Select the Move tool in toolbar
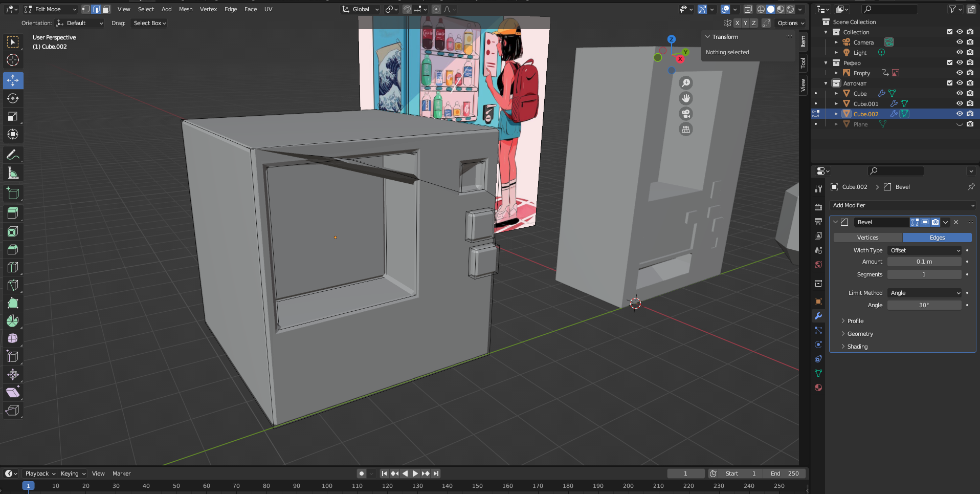Image resolution: width=980 pixels, height=494 pixels. [13, 80]
